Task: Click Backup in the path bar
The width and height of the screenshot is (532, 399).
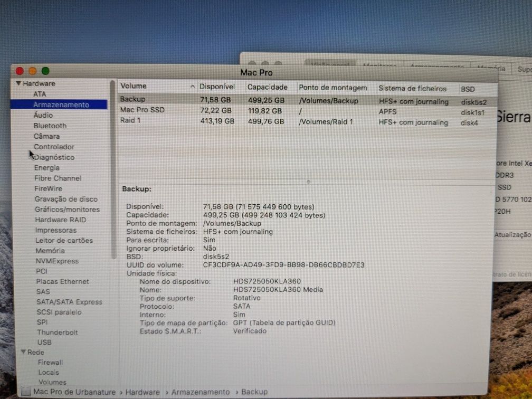Action: click(254, 392)
